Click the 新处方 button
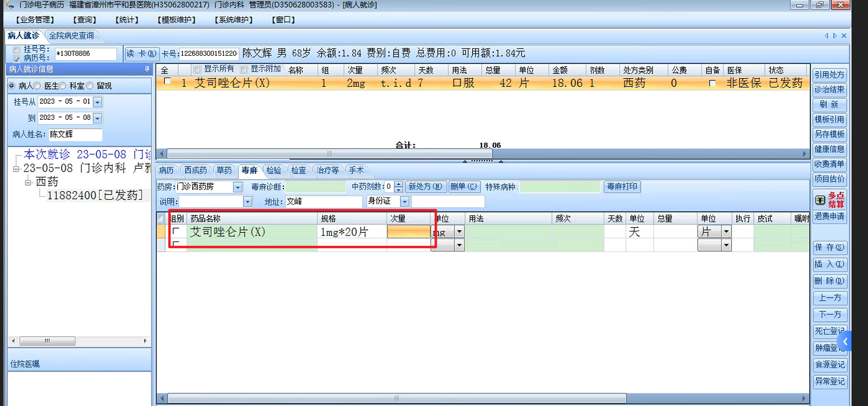The width and height of the screenshot is (868, 406). tap(425, 187)
